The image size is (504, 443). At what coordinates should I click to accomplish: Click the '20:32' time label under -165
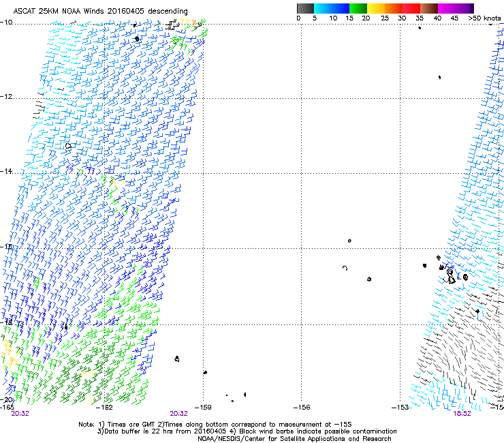coord(20,414)
